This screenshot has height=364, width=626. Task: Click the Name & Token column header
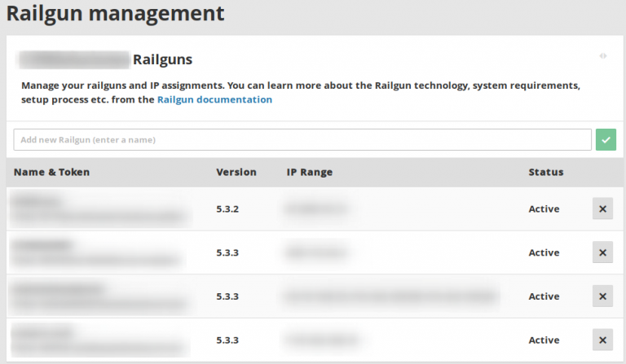(51, 173)
